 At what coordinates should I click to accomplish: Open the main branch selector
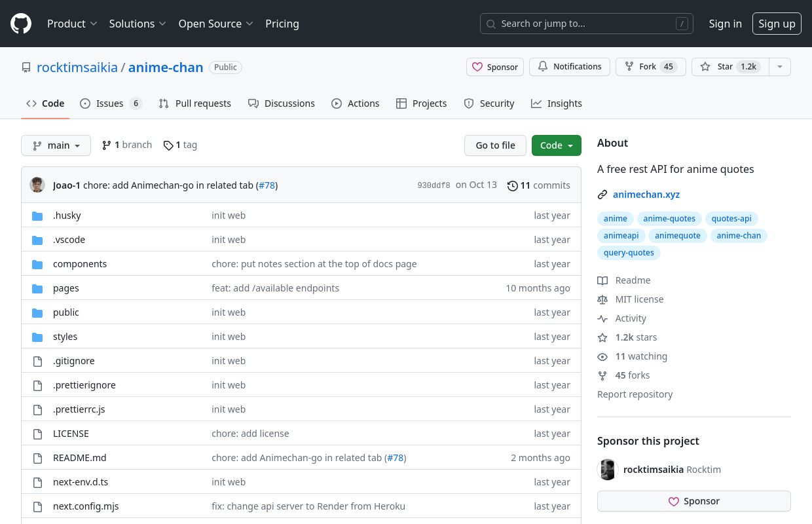click(56, 145)
